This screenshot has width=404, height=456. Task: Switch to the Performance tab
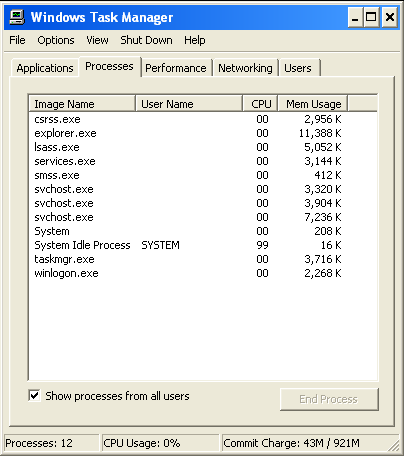pyautogui.click(x=176, y=68)
